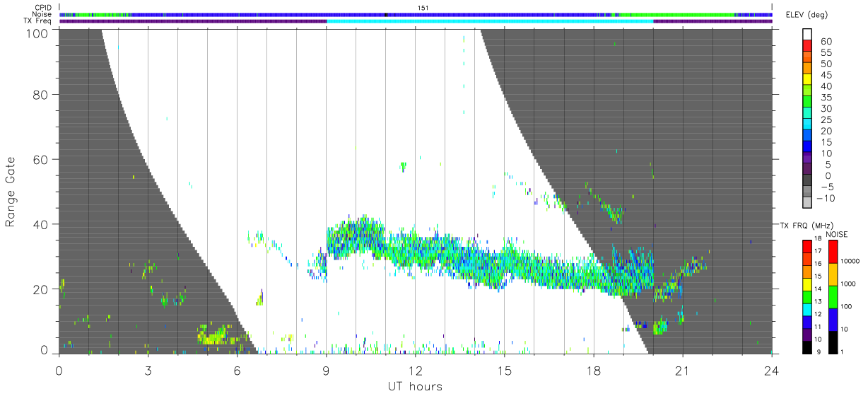This screenshot has height=401, width=868.
Task: Click the 'Range Gate' y-axis title
Action: point(11,192)
